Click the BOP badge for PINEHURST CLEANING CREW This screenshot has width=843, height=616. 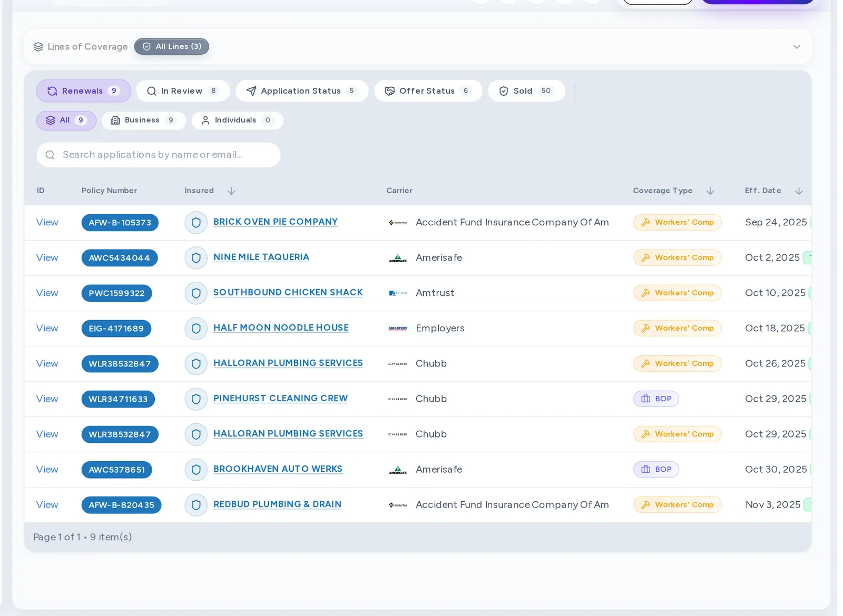[x=656, y=399]
